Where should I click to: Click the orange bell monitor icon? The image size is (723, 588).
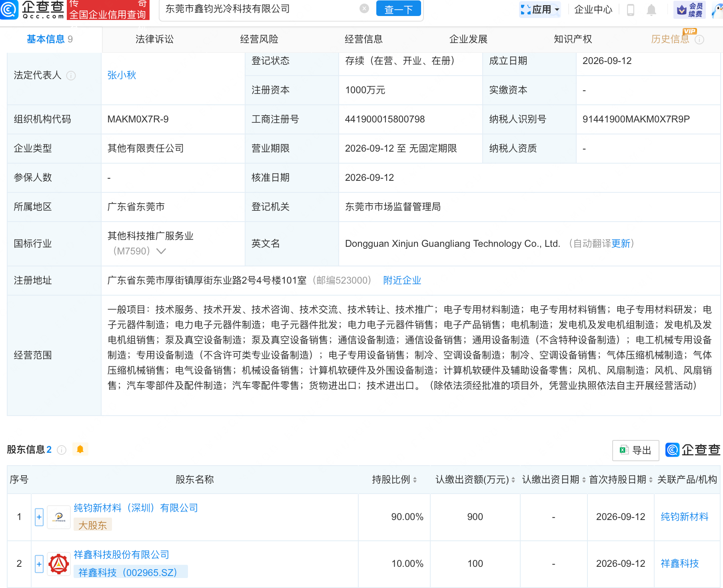(80, 449)
